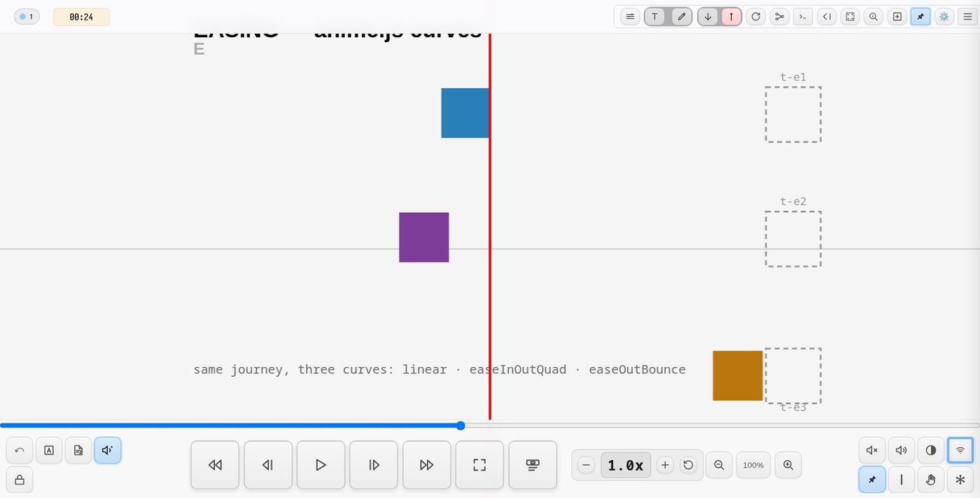Click the purple square in the animation
Image resolution: width=980 pixels, height=498 pixels.
(424, 237)
